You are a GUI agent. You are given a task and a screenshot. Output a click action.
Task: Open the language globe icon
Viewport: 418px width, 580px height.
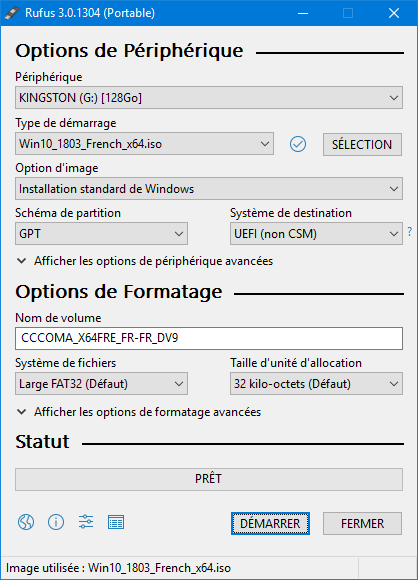[x=26, y=522]
